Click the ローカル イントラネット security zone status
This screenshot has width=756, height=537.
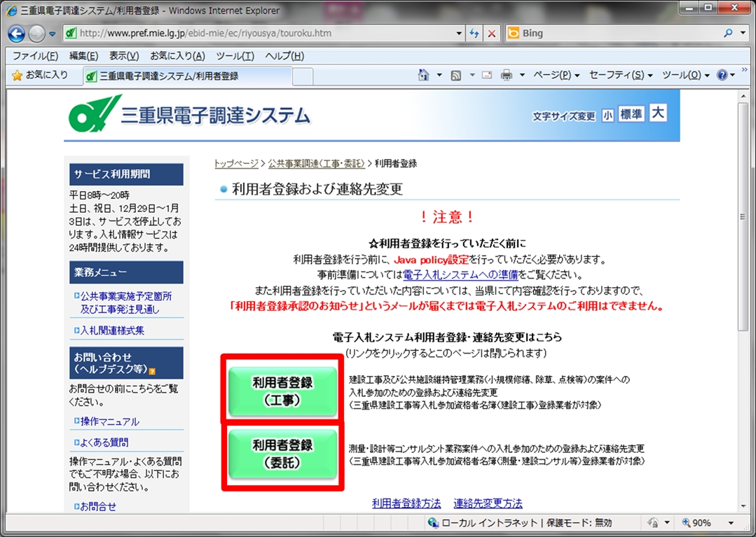pyautogui.click(x=520, y=522)
